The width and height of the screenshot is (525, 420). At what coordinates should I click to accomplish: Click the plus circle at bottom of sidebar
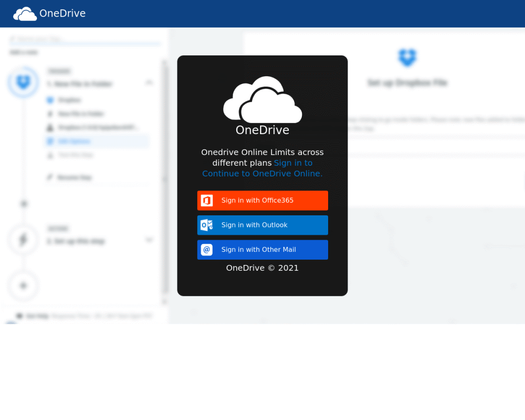pos(23,286)
